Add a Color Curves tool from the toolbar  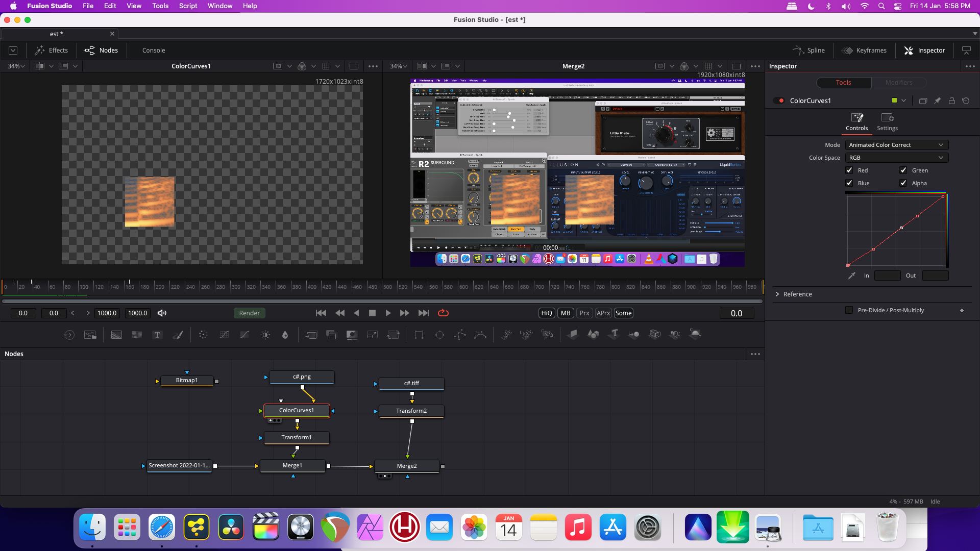224,335
